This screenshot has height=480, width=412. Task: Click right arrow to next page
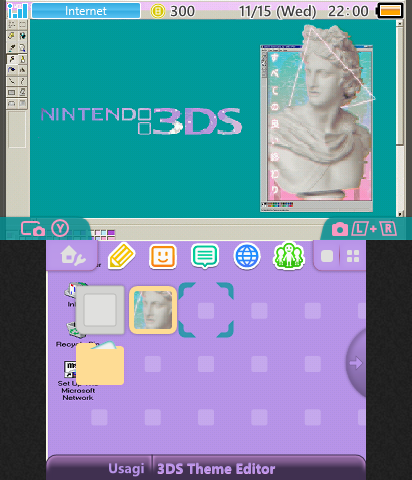[x=356, y=363]
